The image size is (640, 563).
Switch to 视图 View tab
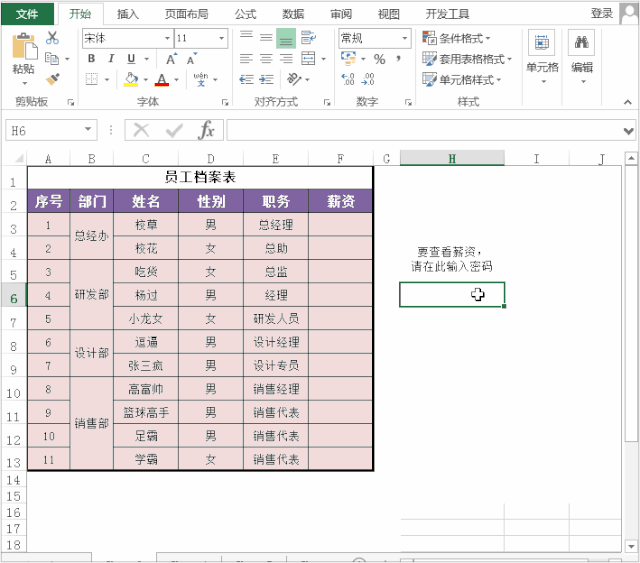point(389,14)
